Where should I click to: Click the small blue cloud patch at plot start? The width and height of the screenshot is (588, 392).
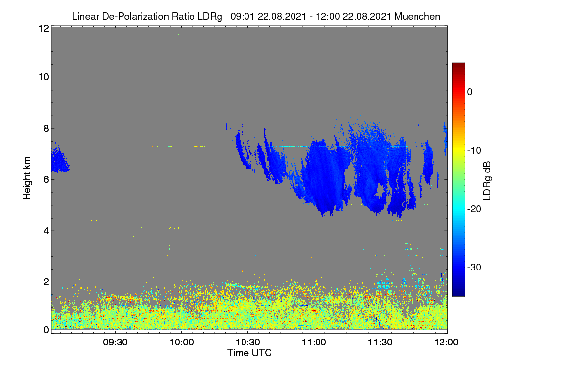(x=60, y=158)
